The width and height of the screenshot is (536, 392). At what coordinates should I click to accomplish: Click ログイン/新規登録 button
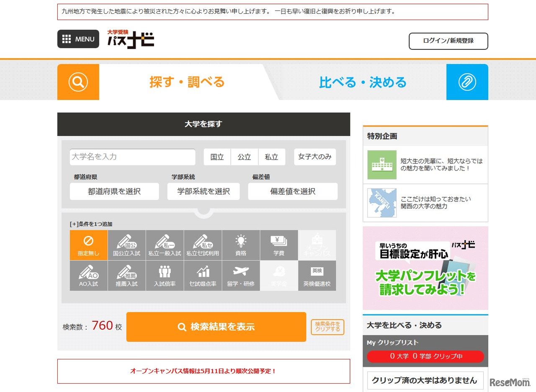click(x=448, y=41)
